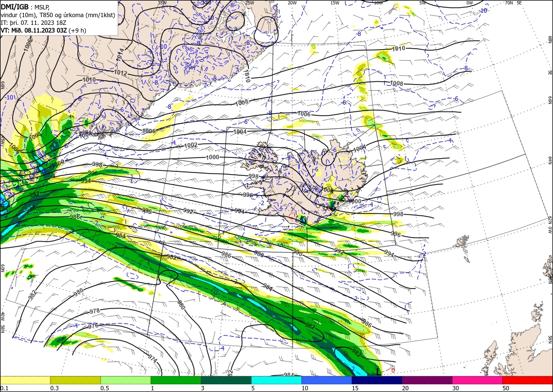Screen dimensions: 553x392
Task: Select the green 1–3 mm legend swatch
Action: 176,380
